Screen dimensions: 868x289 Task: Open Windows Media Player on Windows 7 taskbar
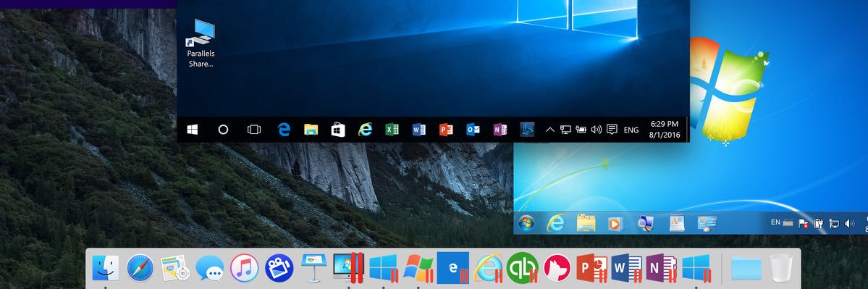pos(615,224)
